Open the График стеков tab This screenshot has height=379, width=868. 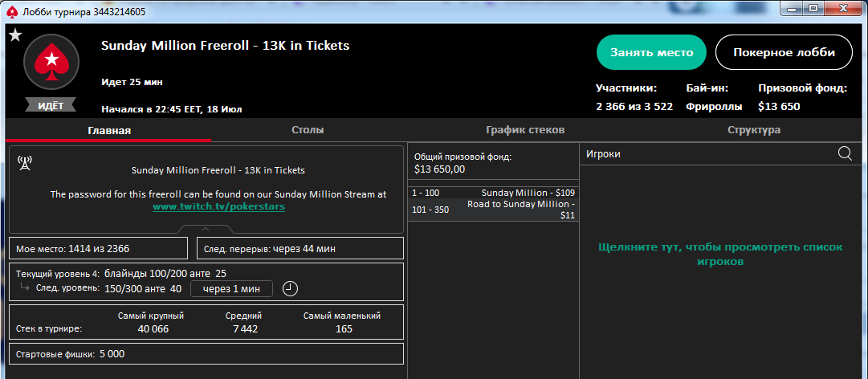point(525,130)
